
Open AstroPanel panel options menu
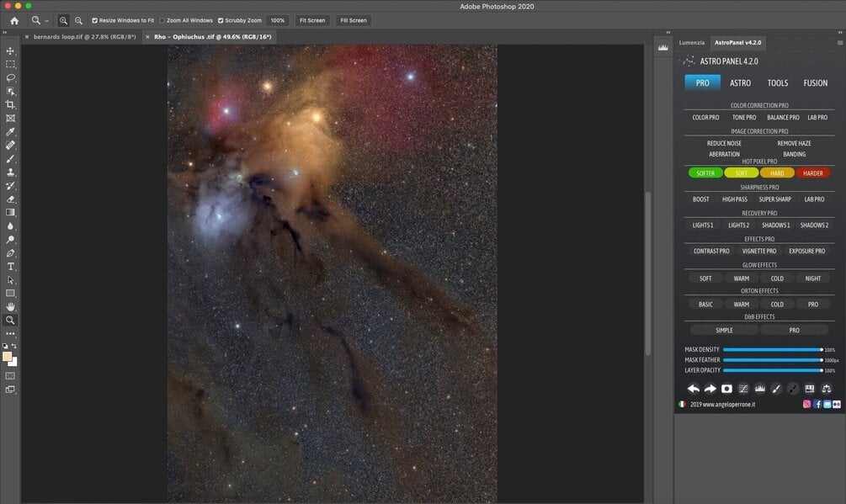click(x=840, y=43)
